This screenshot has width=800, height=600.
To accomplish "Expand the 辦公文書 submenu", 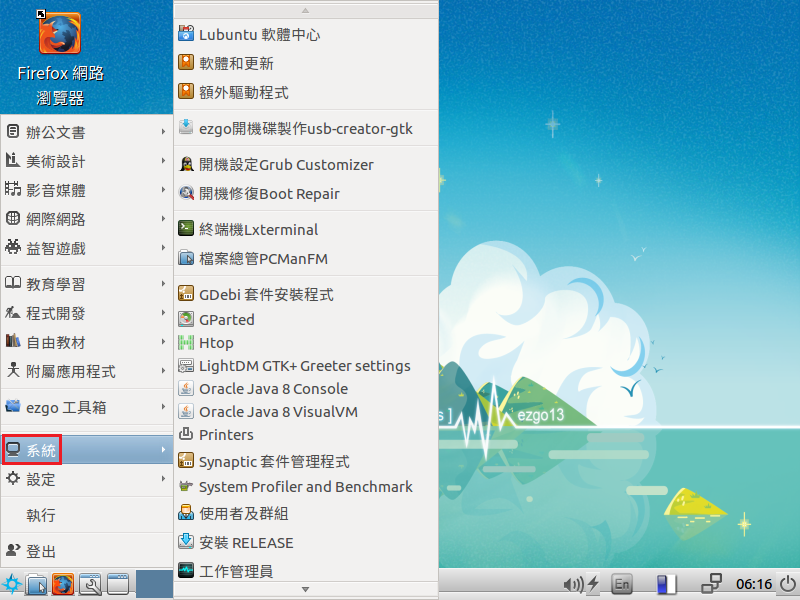I will pos(87,132).
